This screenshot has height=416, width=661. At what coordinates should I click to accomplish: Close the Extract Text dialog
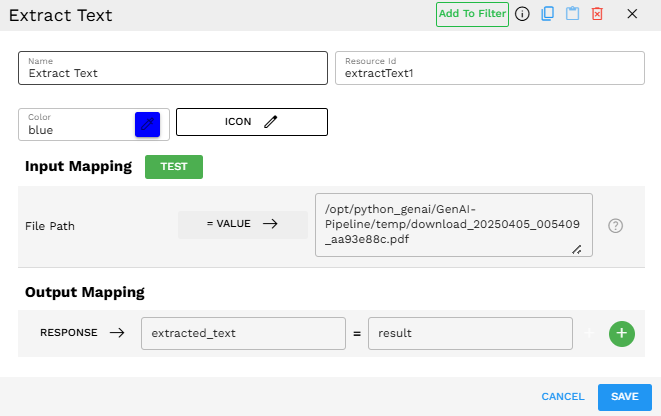click(632, 14)
